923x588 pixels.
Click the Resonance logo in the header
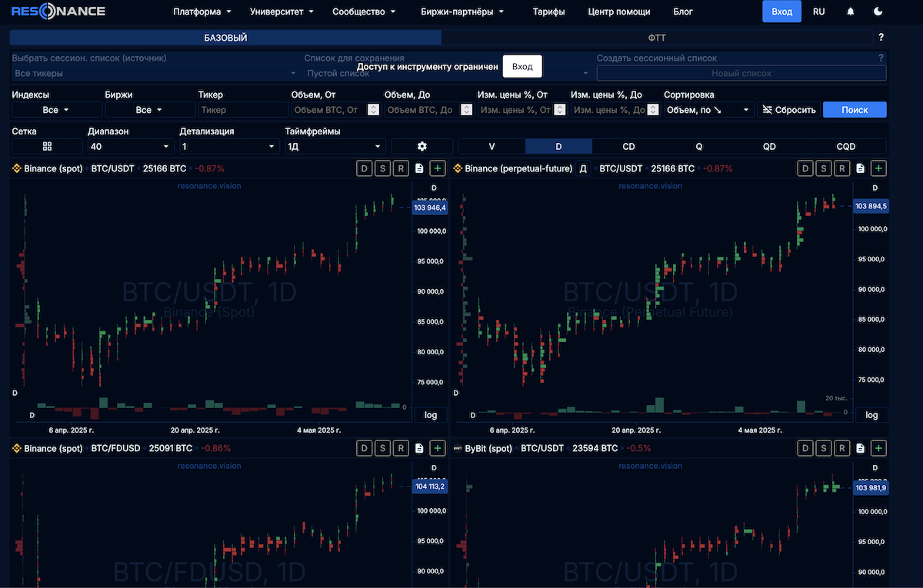pos(58,12)
